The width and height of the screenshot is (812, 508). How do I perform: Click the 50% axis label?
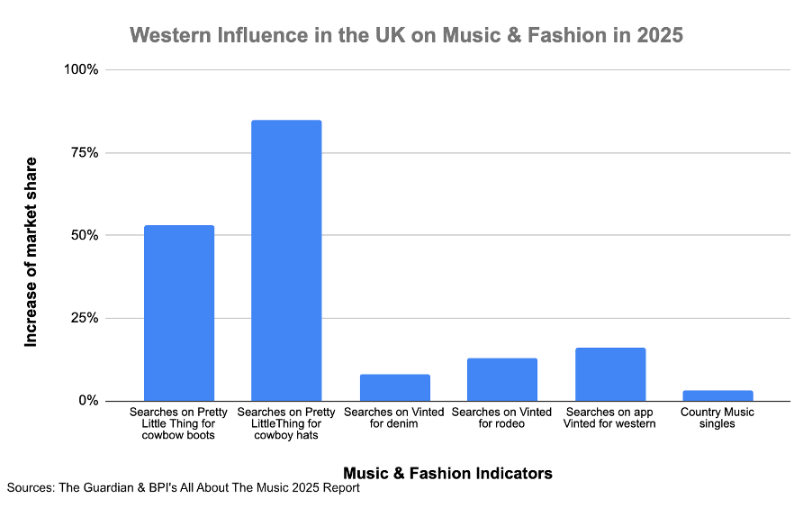tap(85, 235)
